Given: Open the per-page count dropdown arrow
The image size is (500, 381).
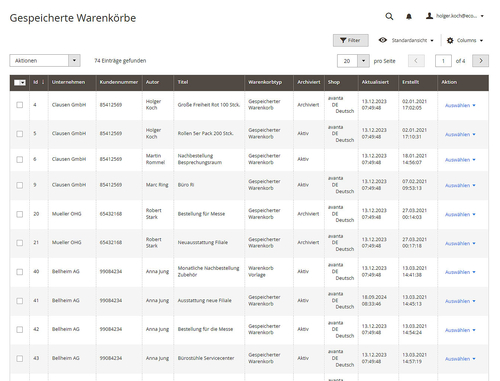Looking at the screenshot, I should tap(363, 61).
